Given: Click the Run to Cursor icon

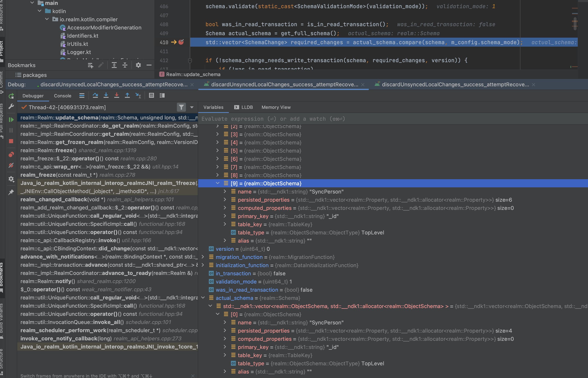Looking at the screenshot, I should coord(138,95).
